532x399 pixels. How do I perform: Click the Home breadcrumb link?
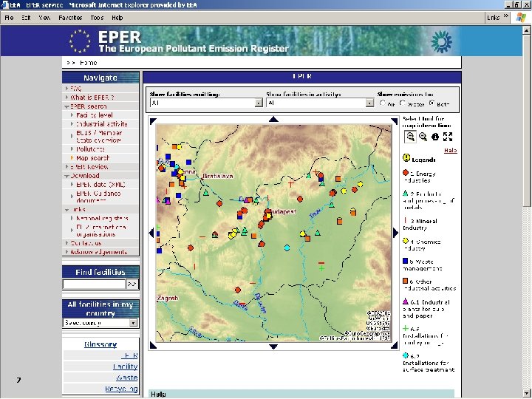(x=89, y=63)
